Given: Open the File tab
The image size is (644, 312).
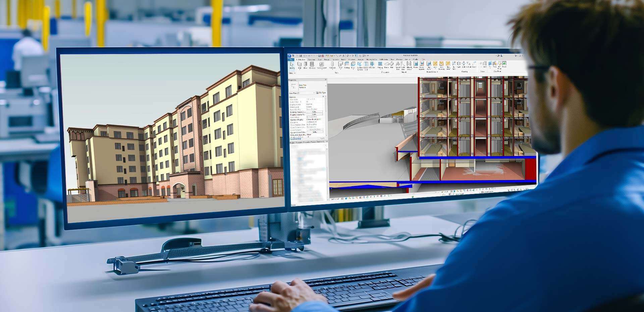Looking at the screenshot, I should coord(291,60).
